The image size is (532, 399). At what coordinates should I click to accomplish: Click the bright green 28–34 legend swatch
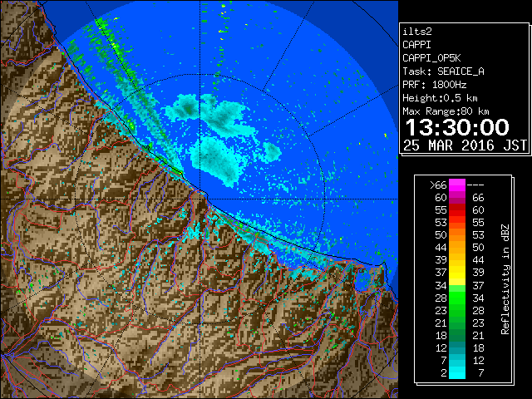pyautogui.click(x=457, y=298)
